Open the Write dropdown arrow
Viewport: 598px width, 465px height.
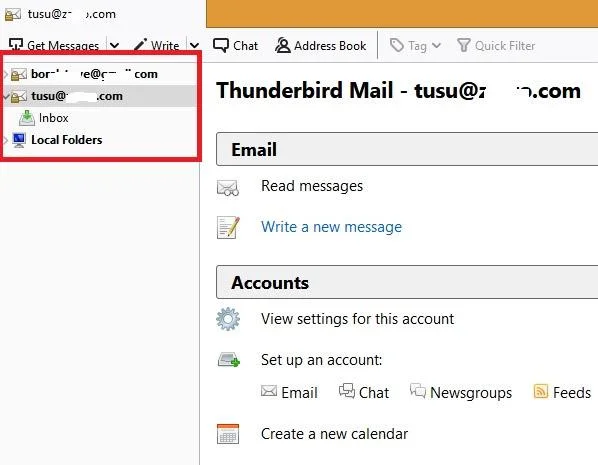click(195, 46)
